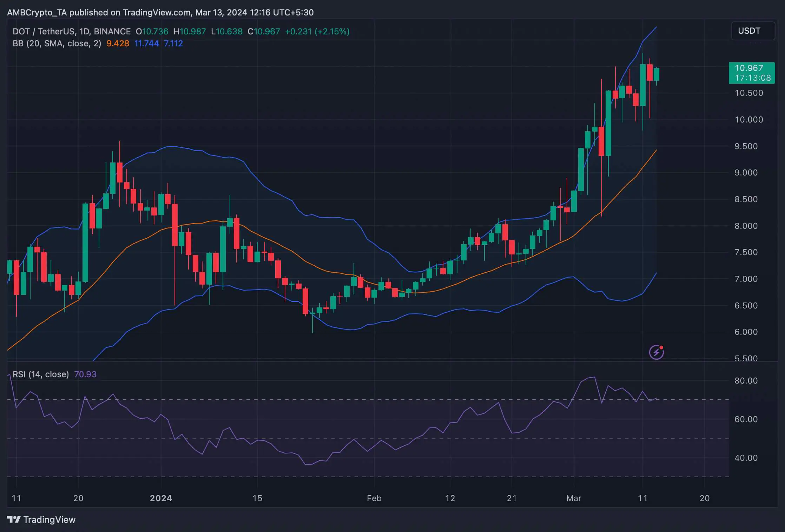Open the symbol search via DOT / TetherUS

46,31
